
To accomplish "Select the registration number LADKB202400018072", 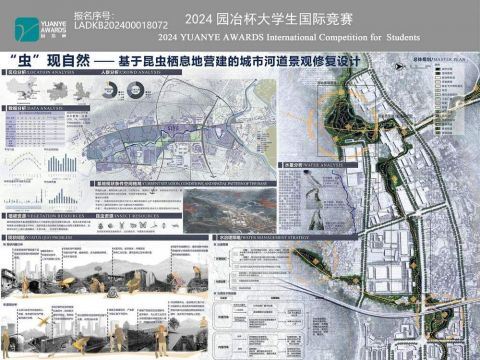I will pos(121,25).
